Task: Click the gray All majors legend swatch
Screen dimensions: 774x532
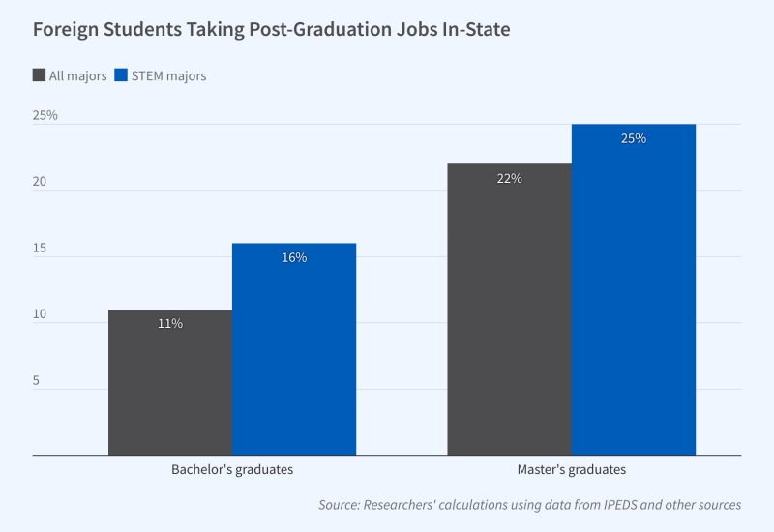Action: (x=40, y=75)
